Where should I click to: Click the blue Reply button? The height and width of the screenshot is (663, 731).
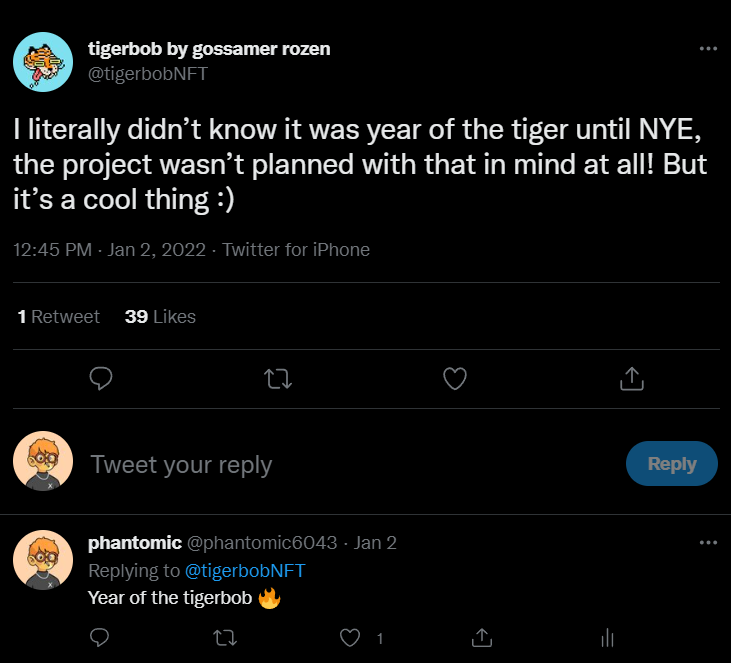coord(671,464)
